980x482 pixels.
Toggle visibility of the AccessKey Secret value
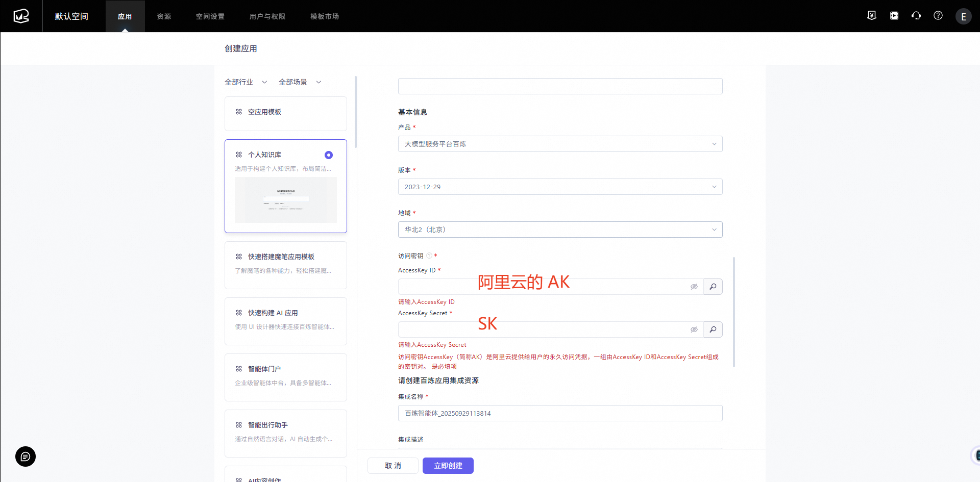tap(694, 329)
